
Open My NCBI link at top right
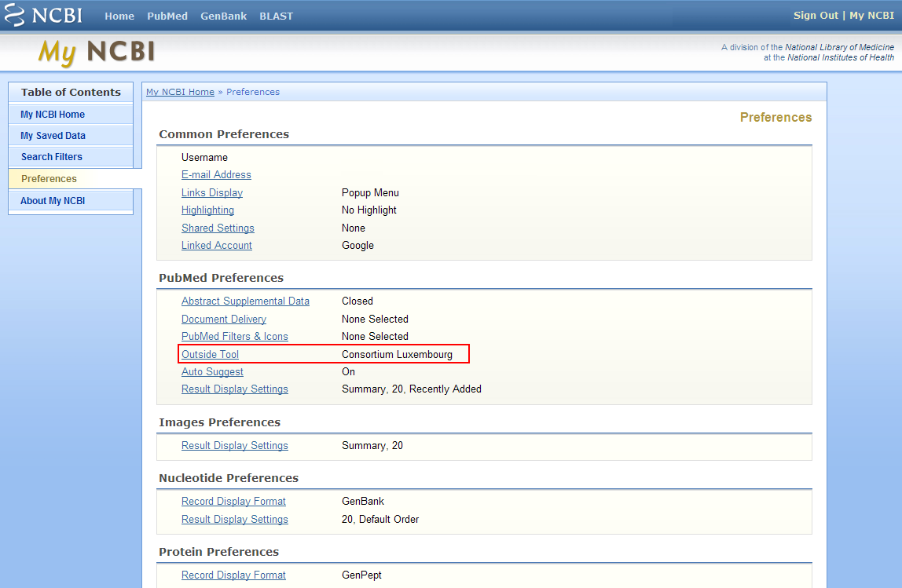871,16
